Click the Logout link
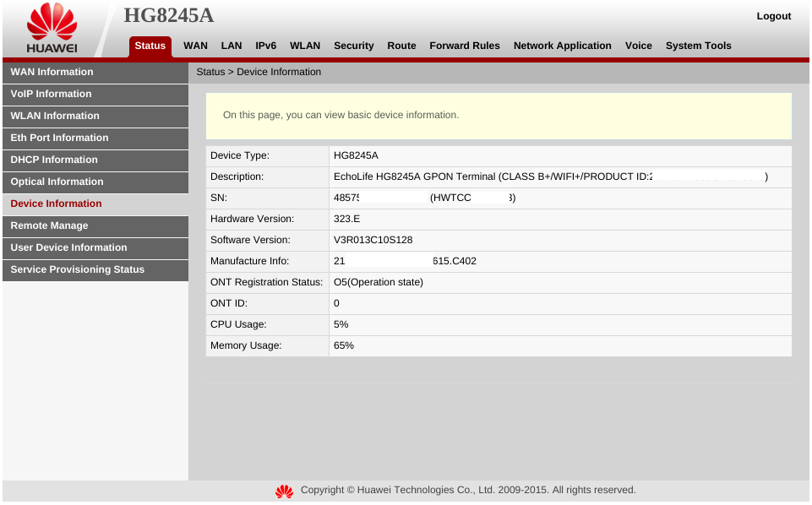Viewport: 812px width, 505px height. (x=773, y=15)
